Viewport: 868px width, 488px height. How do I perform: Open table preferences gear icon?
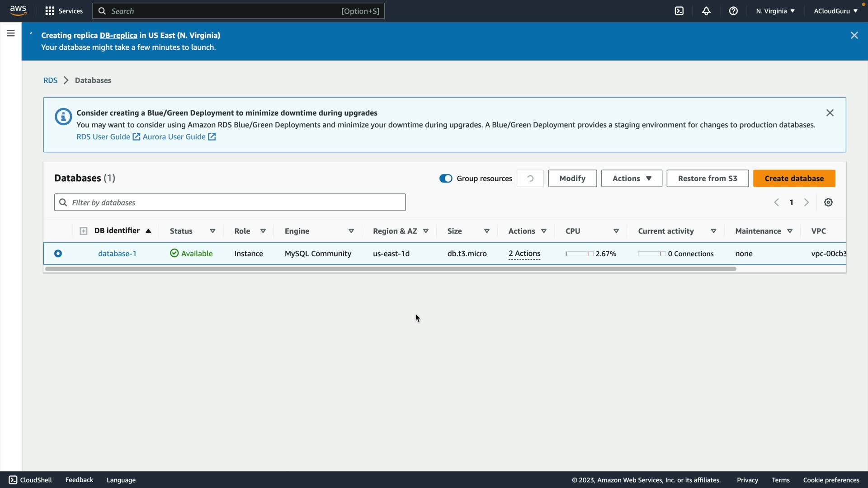(828, 202)
